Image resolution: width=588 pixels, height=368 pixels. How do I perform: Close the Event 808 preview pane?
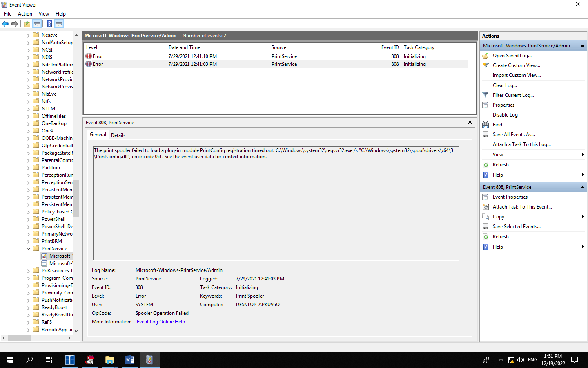pos(470,122)
